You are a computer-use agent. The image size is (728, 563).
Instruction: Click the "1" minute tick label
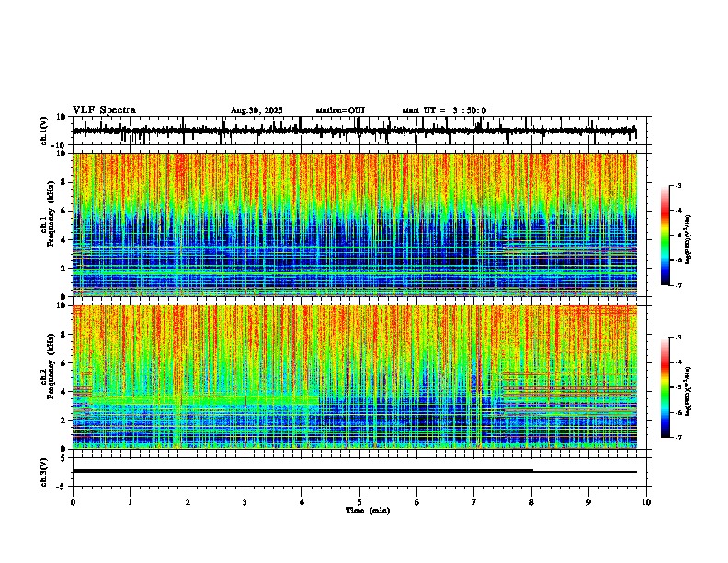point(130,502)
